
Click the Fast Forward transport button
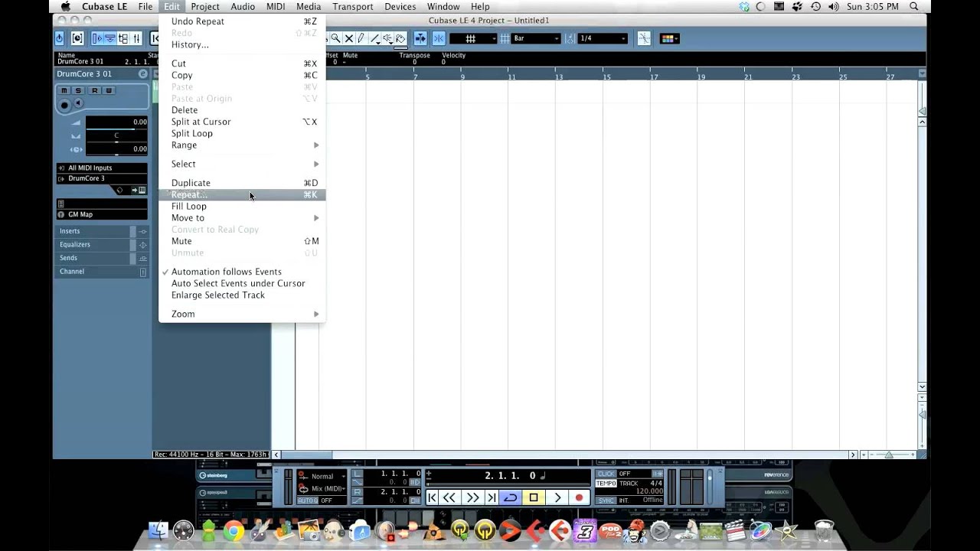pos(473,497)
